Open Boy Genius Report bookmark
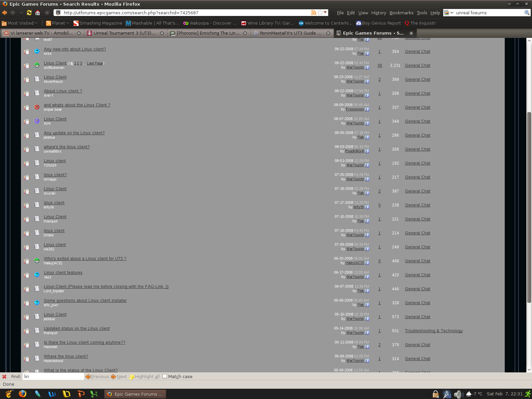 tap(378, 23)
